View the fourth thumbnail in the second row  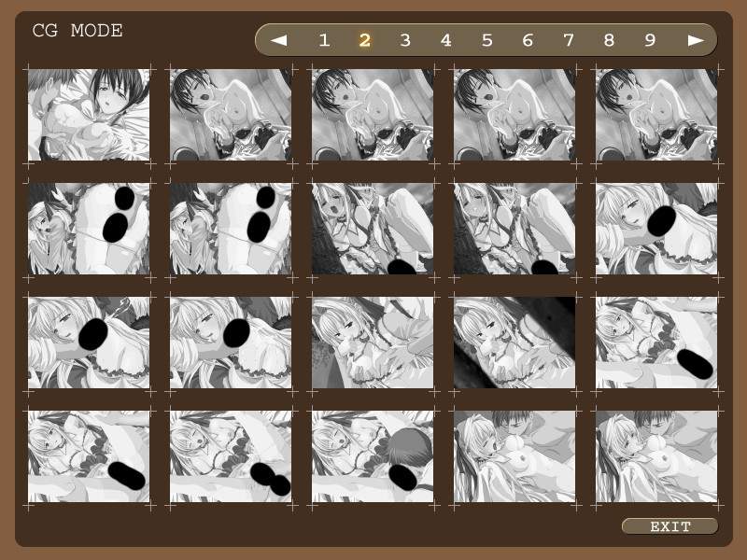[514, 229]
